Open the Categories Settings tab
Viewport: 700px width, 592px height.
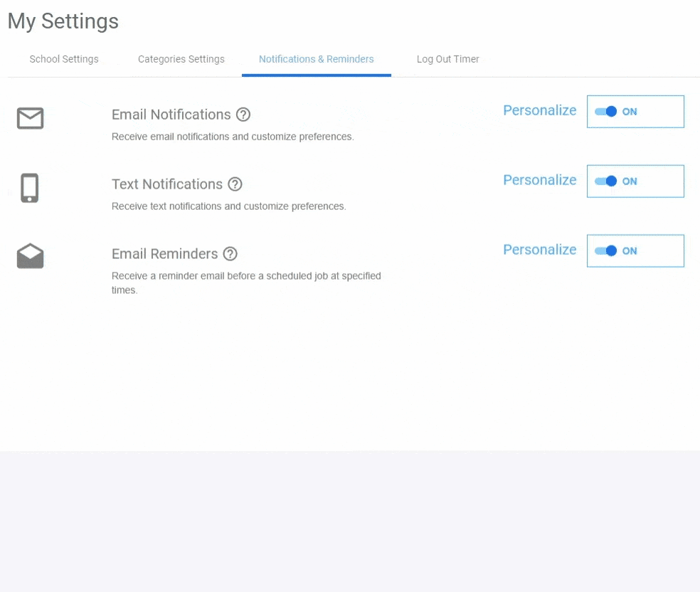click(181, 59)
